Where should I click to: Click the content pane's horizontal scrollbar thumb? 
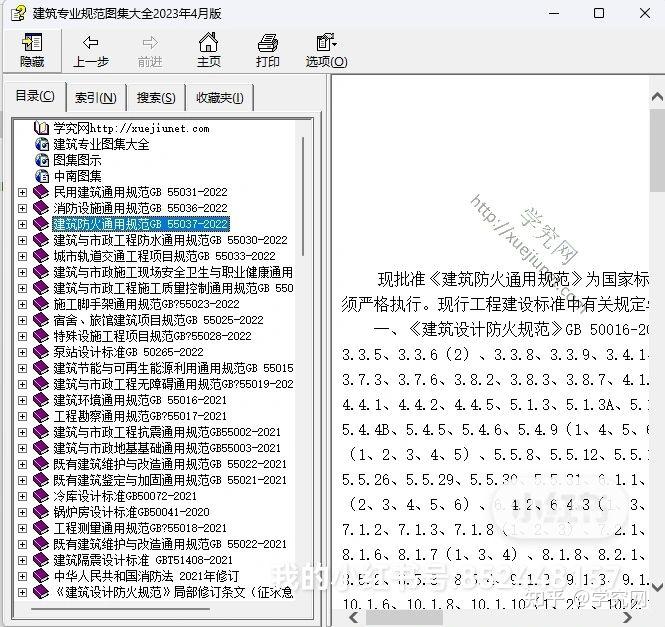(x=404, y=618)
